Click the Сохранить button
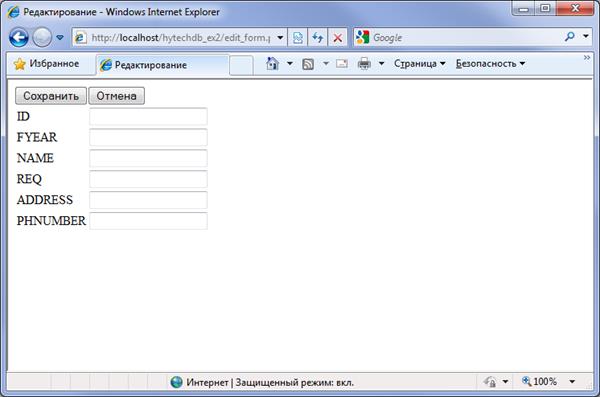This screenshot has height=397, width=600. click(x=51, y=96)
